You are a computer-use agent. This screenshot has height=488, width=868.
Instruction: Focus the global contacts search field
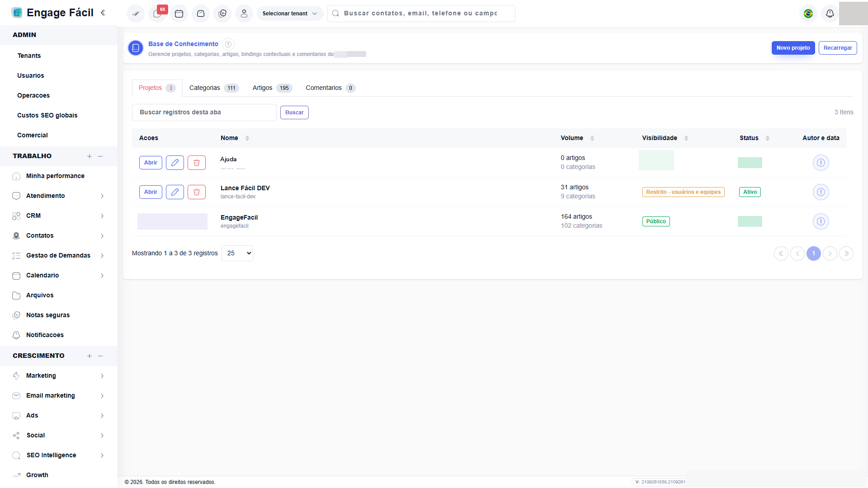pos(421,14)
